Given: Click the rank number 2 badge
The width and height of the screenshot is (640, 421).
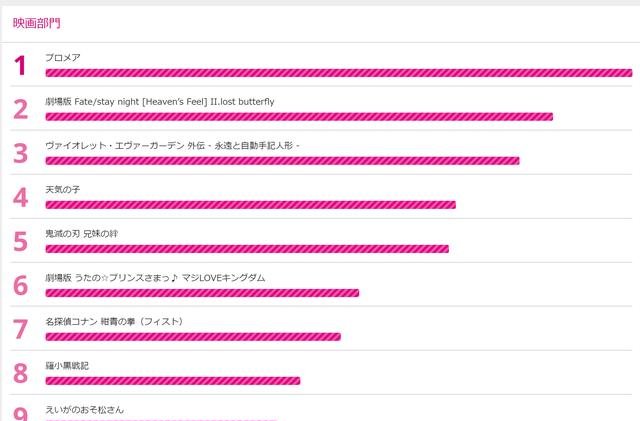Looking at the screenshot, I should 20,110.
